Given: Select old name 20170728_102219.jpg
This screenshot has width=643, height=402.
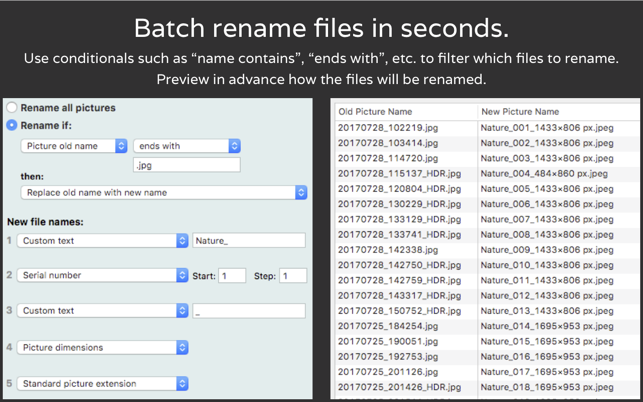Looking at the screenshot, I should coord(388,128).
